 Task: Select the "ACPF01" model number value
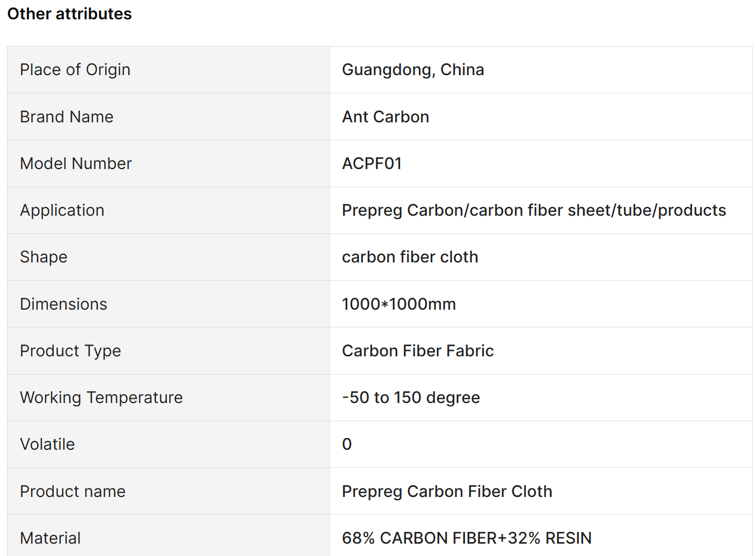click(372, 164)
